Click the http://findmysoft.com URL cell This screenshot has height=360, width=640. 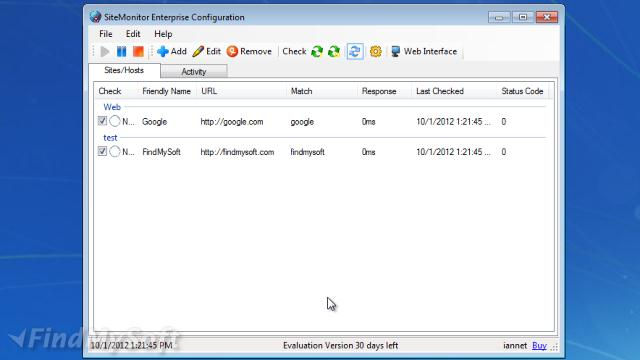[237, 152]
